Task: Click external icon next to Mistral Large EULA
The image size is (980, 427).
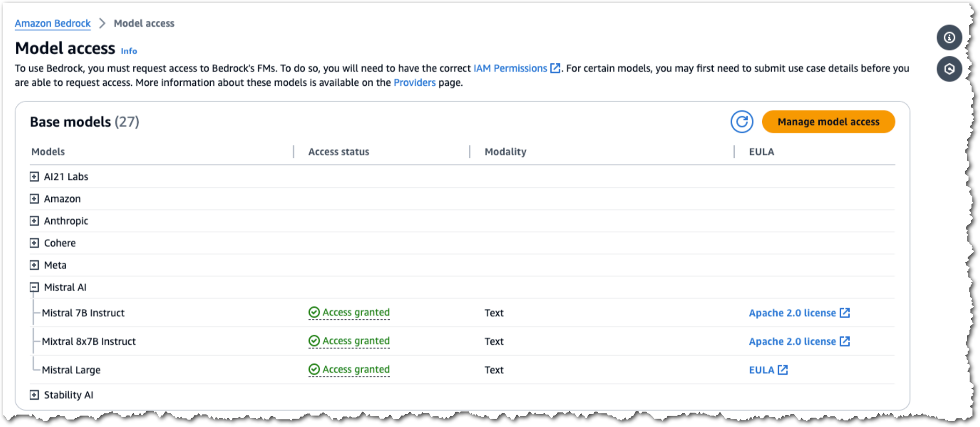Action: coord(782,370)
